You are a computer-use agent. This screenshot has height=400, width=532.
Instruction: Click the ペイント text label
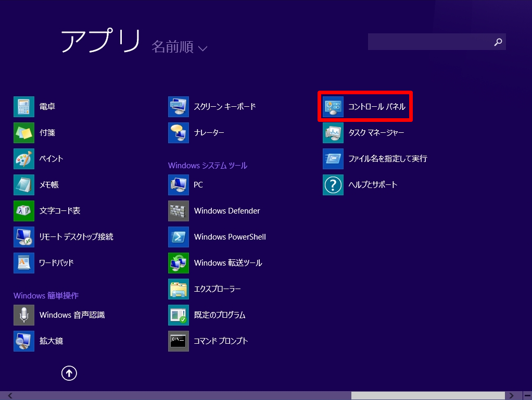point(51,158)
